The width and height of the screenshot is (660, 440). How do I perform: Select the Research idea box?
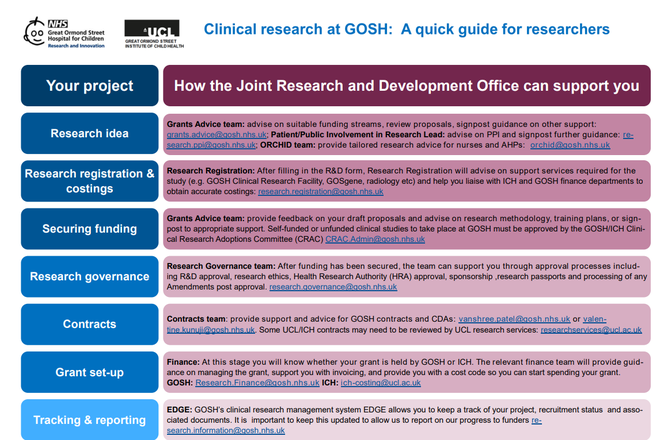coord(90,133)
